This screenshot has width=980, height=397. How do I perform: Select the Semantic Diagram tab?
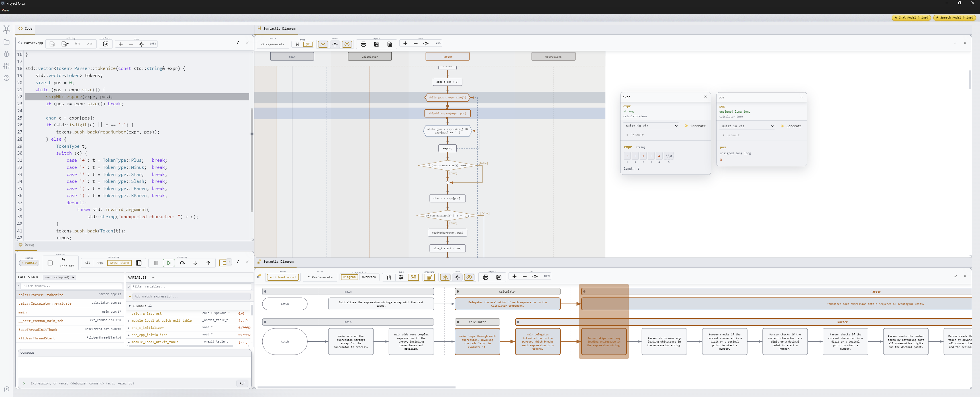click(275, 262)
